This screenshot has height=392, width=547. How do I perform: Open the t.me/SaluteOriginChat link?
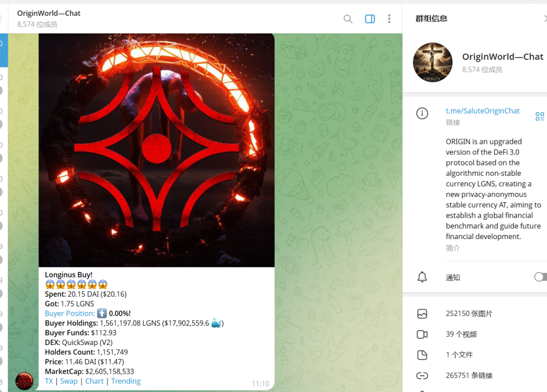pyautogui.click(x=483, y=111)
